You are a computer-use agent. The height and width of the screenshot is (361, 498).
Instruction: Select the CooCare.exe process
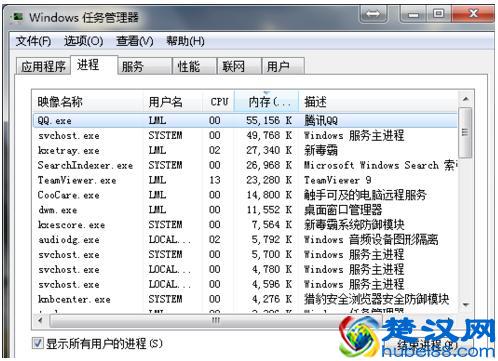pos(245,195)
